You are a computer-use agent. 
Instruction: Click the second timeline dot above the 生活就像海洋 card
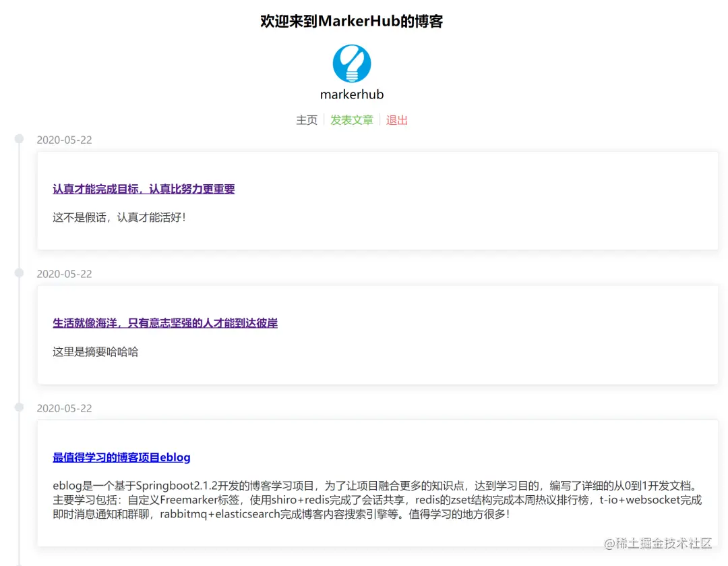click(19, 273)
